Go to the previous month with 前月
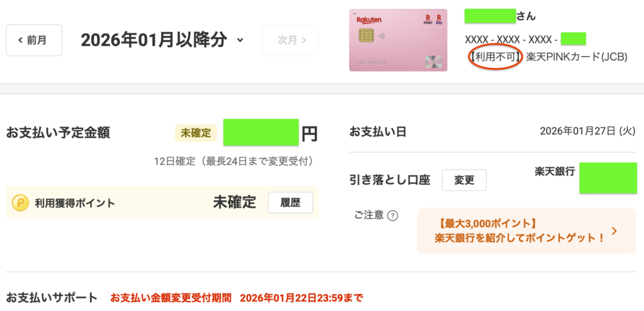Screen dimensions: 644x311 (34, 40)
